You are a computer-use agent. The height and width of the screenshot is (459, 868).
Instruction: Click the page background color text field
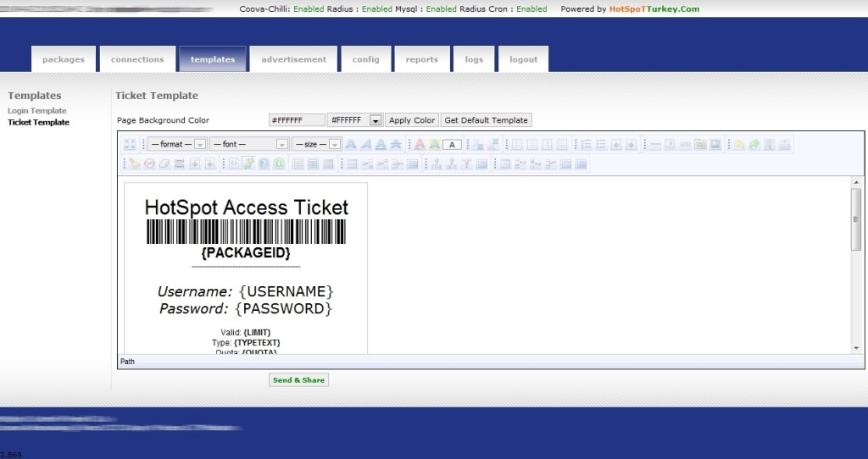point(297,120)
